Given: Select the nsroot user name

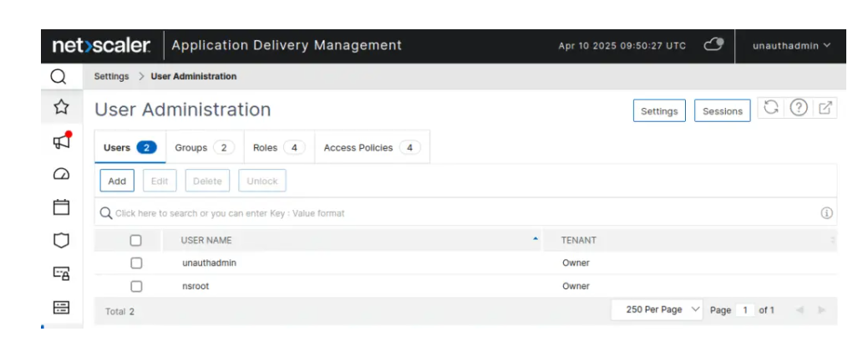Looking at the screenshot, I should click(195, 286).
